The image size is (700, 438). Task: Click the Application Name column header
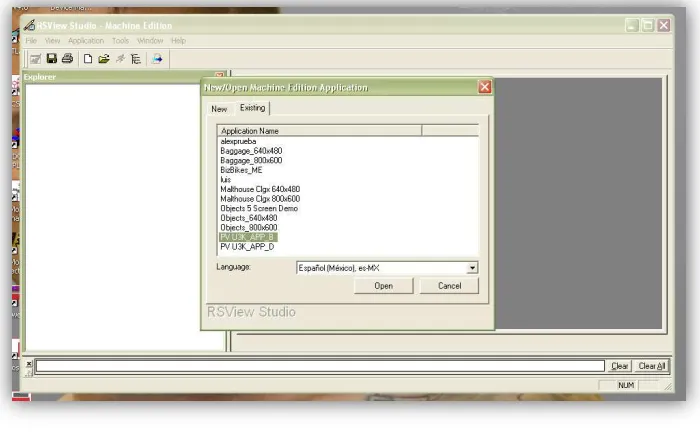tap(319, 131)
